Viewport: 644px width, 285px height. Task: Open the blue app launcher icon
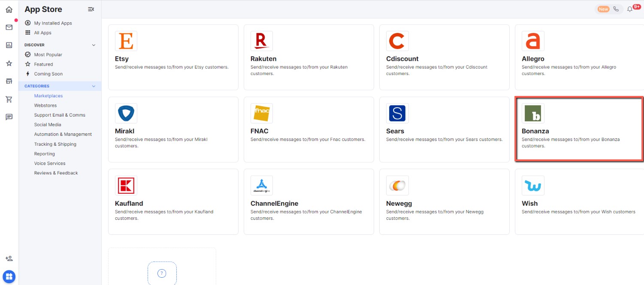point(9,276)
